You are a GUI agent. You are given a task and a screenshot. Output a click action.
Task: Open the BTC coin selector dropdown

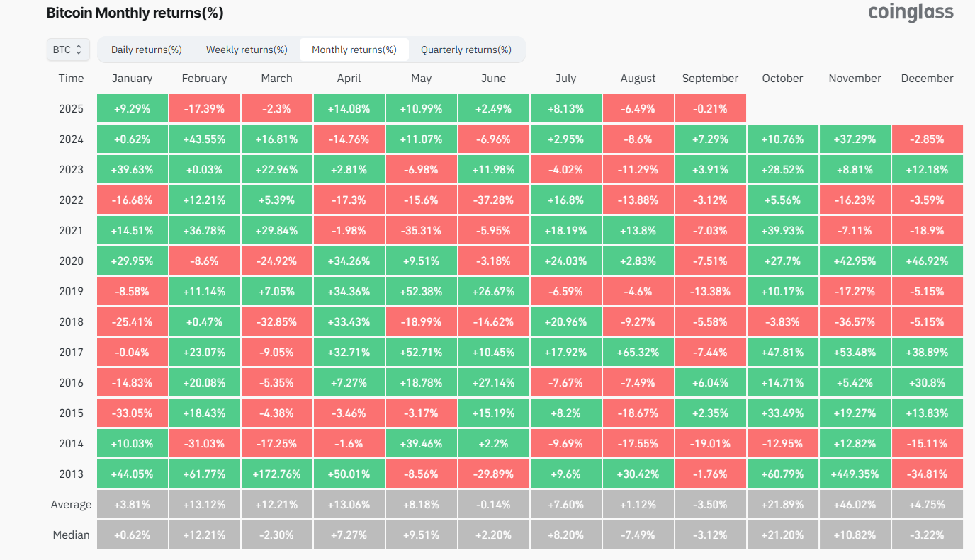click(68, 50)
